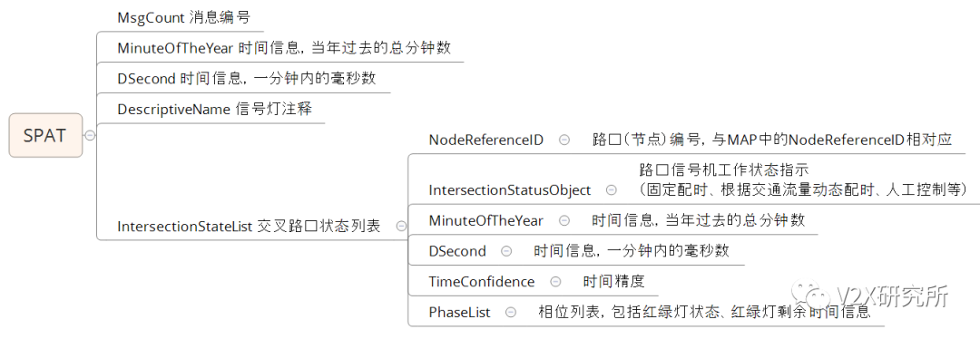Select top-level MinuteOfTheYear 时间信息 node
The width and height of the screenshot is (980, 339).
(x=284, y=47)
